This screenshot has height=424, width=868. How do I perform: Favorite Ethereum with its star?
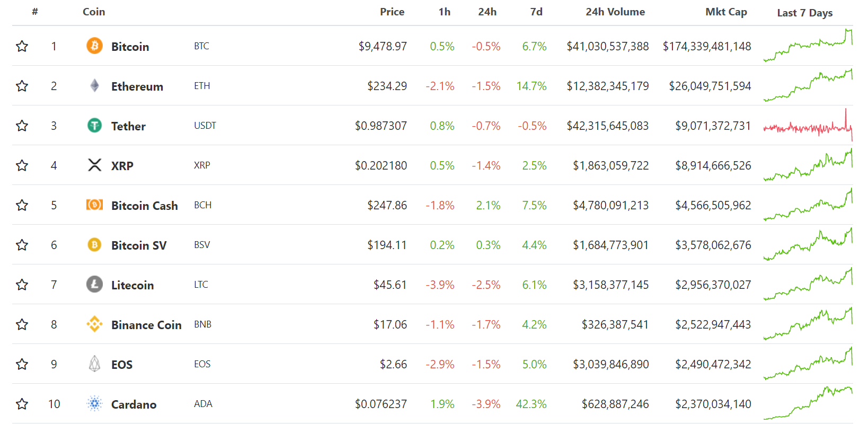pyautogui.click(x=22, y=86)
